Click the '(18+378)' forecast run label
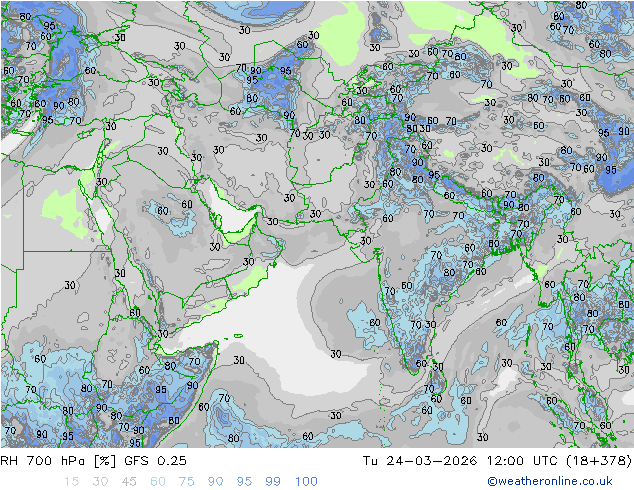Image resolution: width=634 pixels, height=490 pixels. point(599,461)
